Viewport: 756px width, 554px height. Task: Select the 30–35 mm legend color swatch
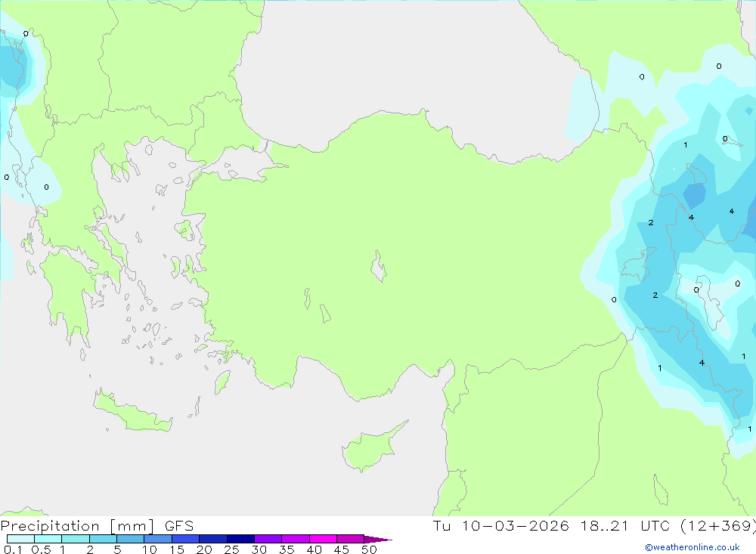point(268,539)
